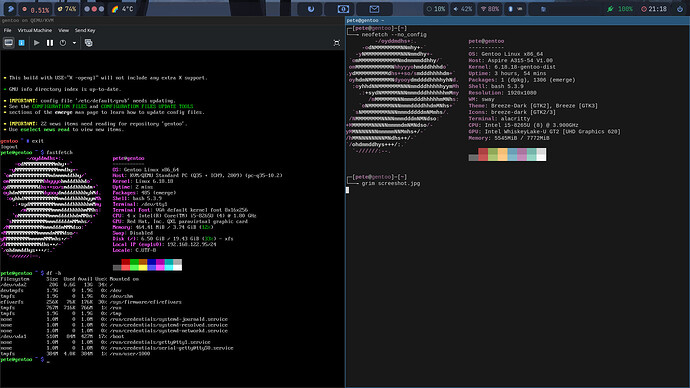
Task: Open the manage VM snapshots icon
Action: [x=88, y=43]
